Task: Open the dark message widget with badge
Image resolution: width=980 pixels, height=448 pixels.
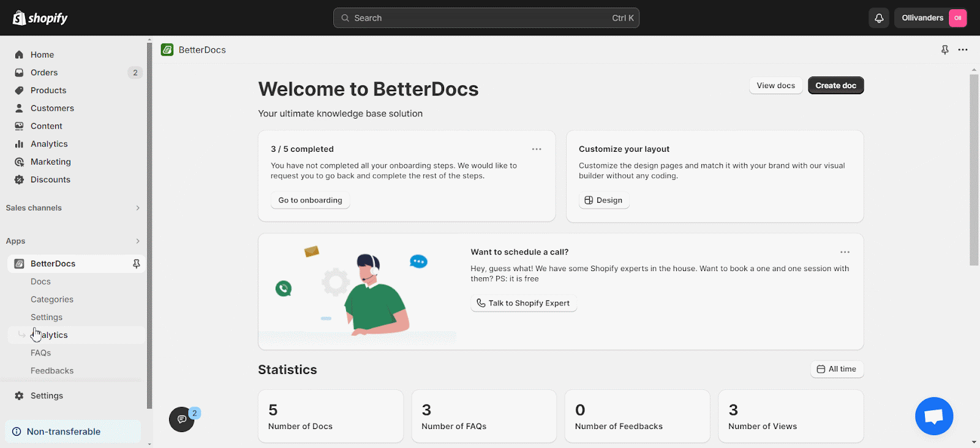Action: 182,419
